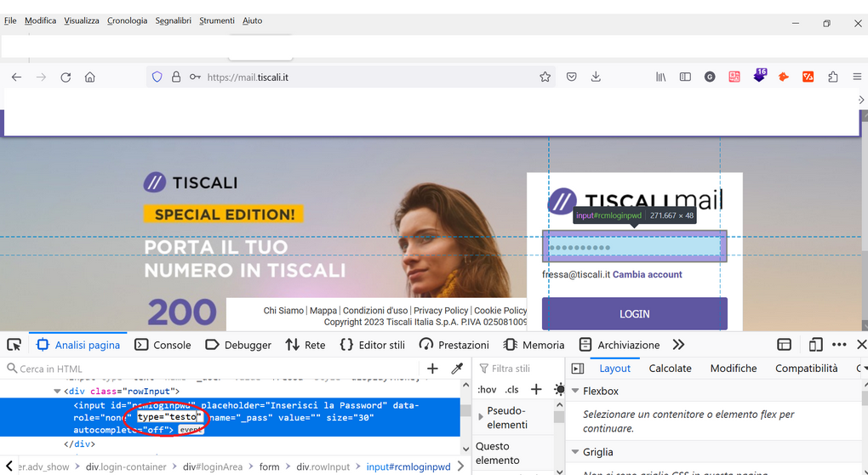Collapse the Griglia section
This screenshot has height=475, width=868.
click(x=575, y=452)
